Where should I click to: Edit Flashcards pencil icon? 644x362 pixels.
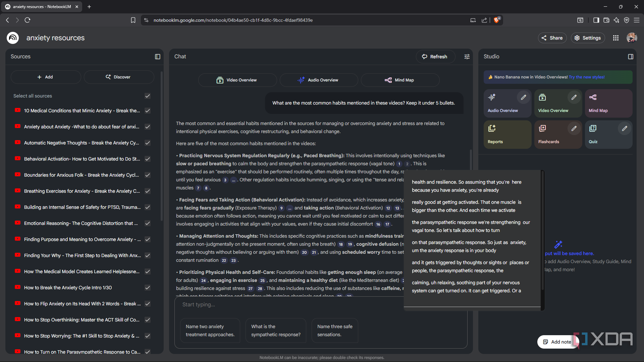pyautogui.click(x=574, y=128)
